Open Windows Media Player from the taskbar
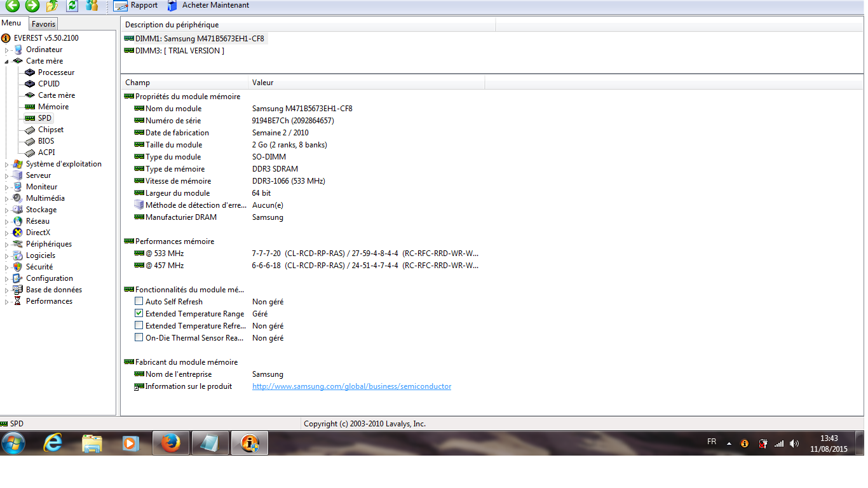 (131, 443)
